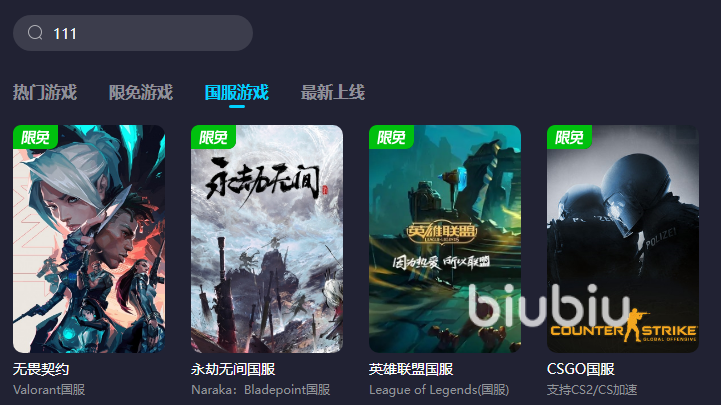The width and height of the screenshot is (721, 405).
Task: Click the CSGO国服 game title
Action: 581,369
